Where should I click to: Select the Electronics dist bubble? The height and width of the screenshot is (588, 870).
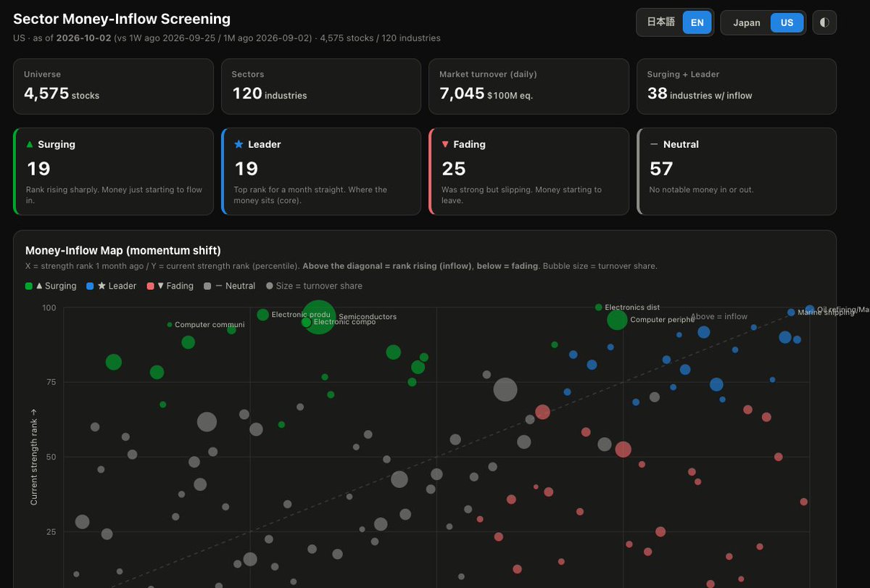(599, 307)
